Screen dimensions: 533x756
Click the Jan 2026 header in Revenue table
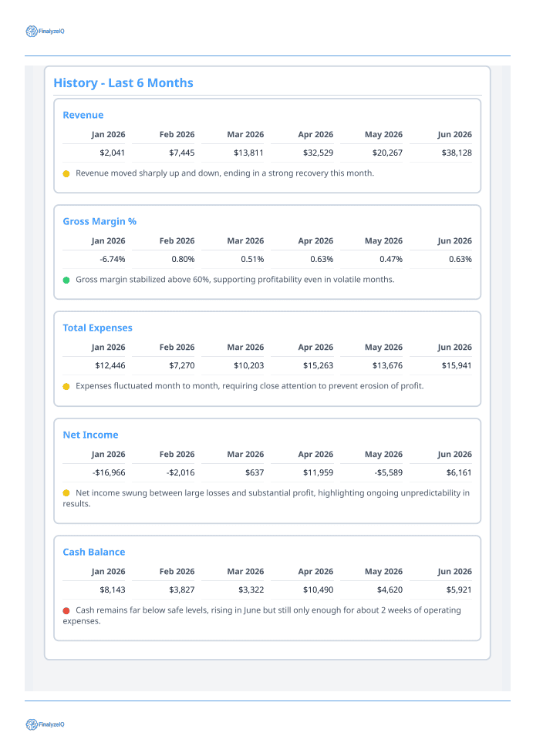108,135
